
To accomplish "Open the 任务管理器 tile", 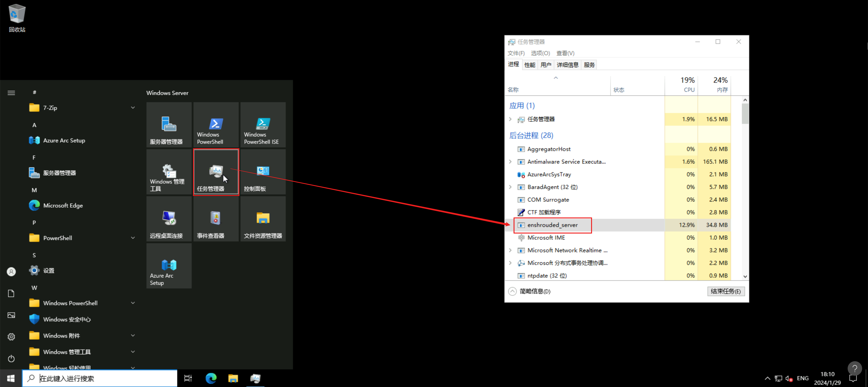I will (x=216, y=172).
